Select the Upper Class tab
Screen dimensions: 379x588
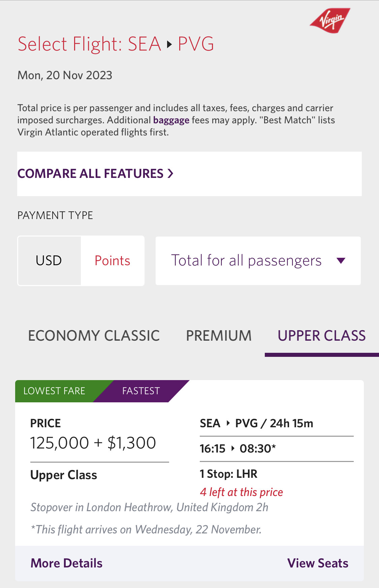click(322, 336)
